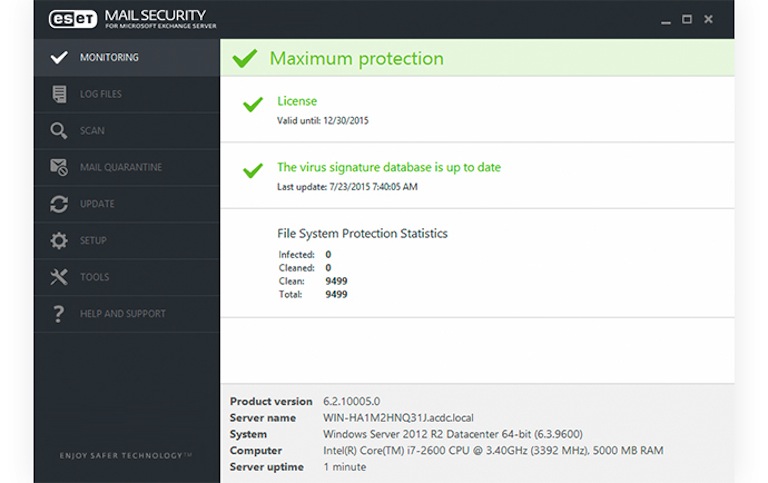This screenshot has width=768, height=483.
Task: Click the Log Files document icon
Action: click(59, 94)
